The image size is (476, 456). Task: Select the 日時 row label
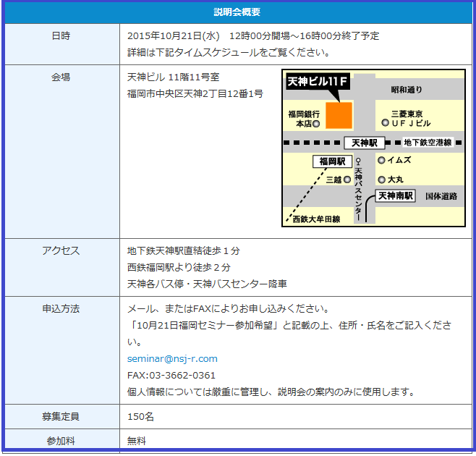pos(61,36)
